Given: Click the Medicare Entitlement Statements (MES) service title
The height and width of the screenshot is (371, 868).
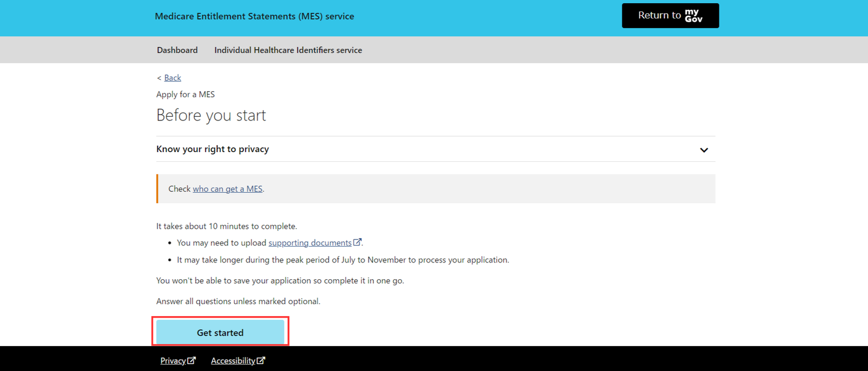Looking at the screenshot, I should pyautogui.click(x=254, y=16).
